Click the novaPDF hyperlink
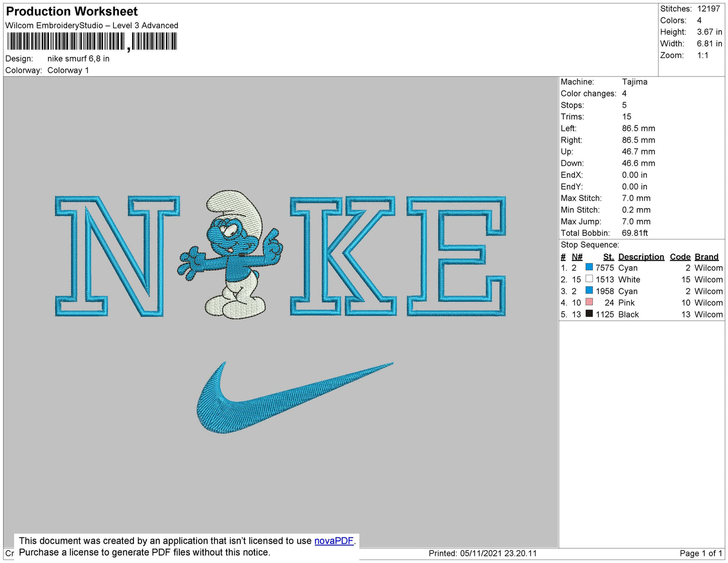 pyautogui.click(x=334, y=541)
